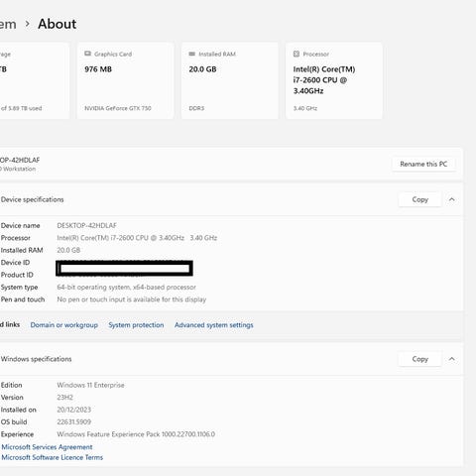This screenshot has height=476, width=476.
Task: Click the Product ID label
Action: (x=17, y=275)
